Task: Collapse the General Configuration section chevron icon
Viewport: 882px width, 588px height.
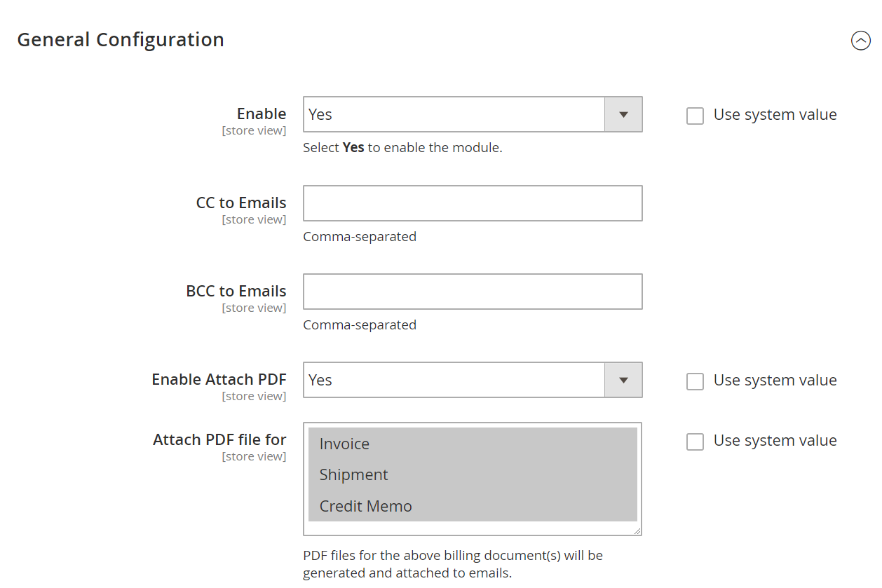Action: coord(860,41)
